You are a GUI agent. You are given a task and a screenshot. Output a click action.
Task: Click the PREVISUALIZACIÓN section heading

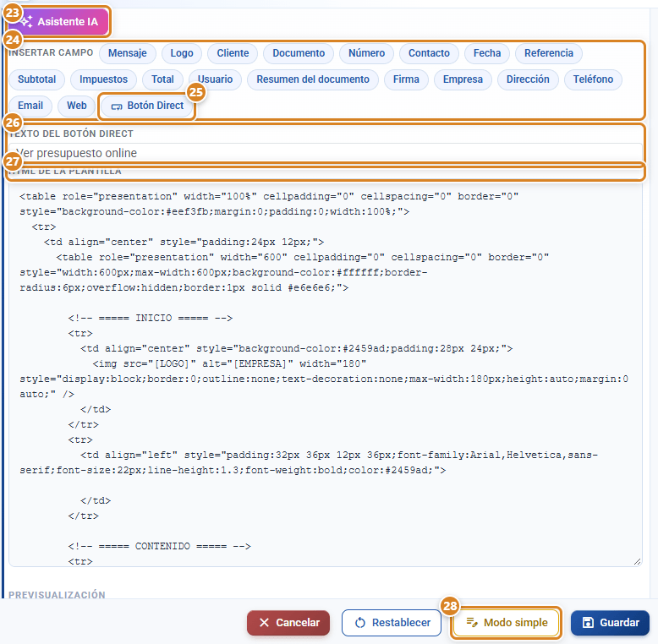pos(57,594)
